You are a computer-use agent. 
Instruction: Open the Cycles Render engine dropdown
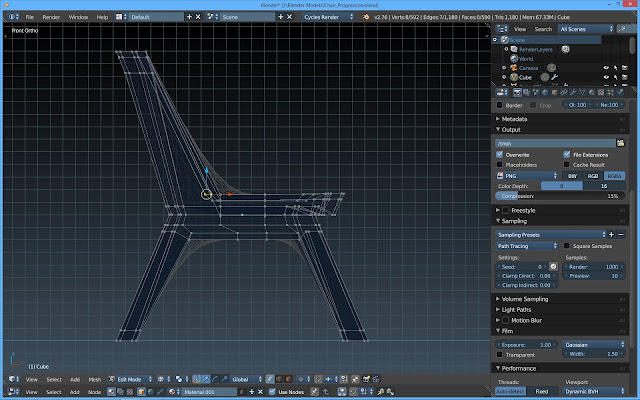pos(328,17)
